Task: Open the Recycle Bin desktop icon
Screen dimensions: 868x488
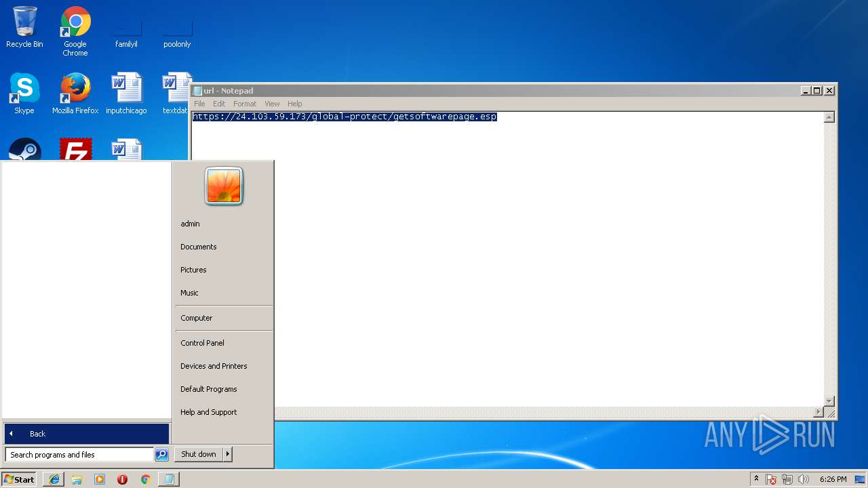Action: point(24,27)
